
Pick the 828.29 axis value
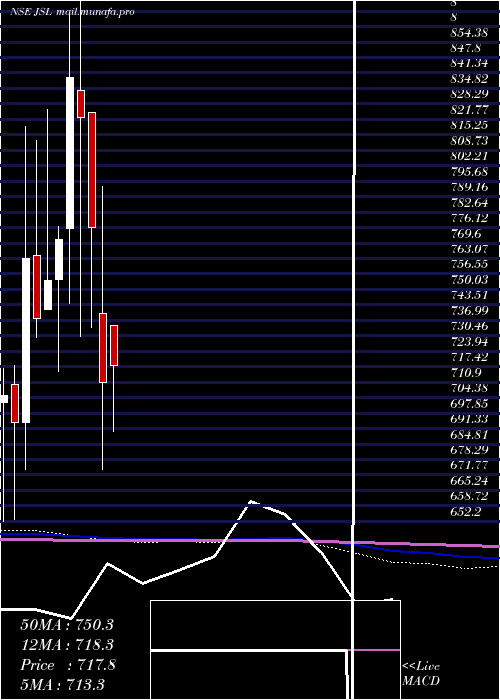469,95
